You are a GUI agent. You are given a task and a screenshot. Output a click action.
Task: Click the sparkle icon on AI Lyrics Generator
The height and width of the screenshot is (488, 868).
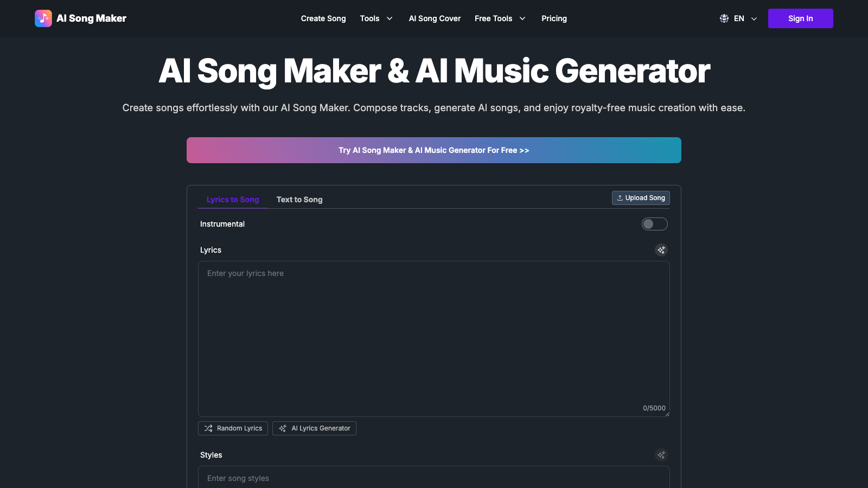pos(282,428)
